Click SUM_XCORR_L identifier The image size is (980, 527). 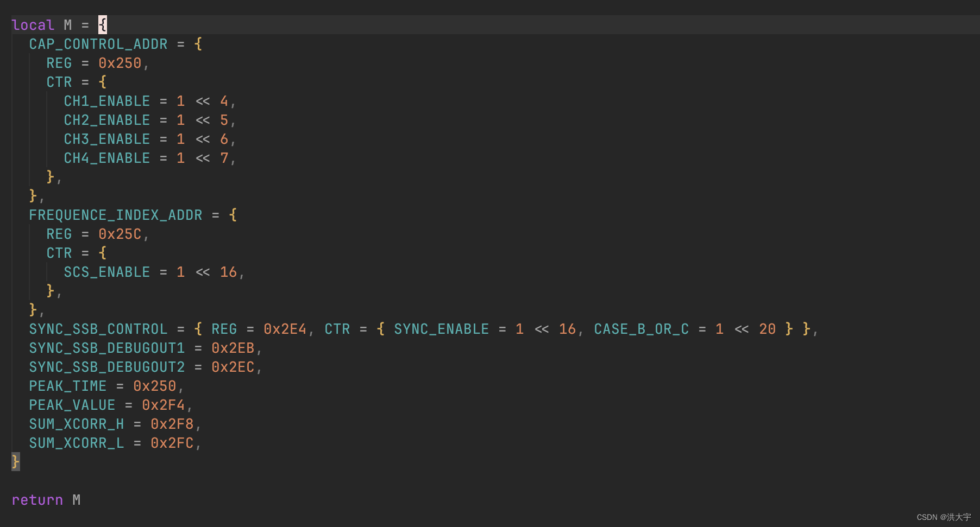[77, 443]
